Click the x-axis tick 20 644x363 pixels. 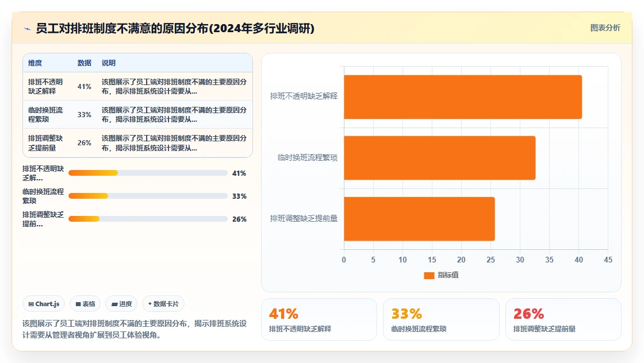tap(461, 260)
